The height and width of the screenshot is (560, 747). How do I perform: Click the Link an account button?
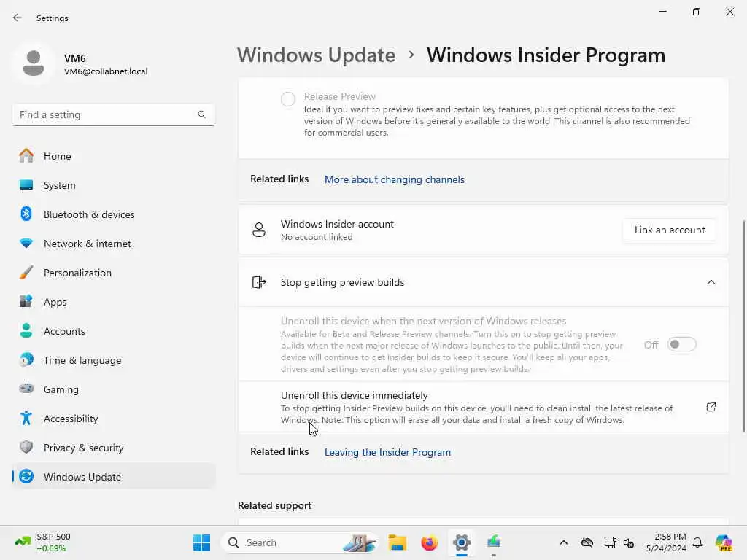(670, 230)
